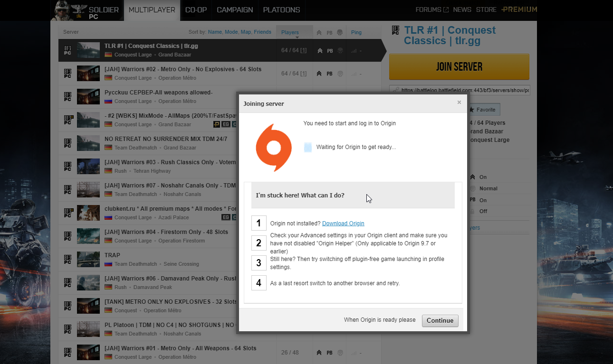Click the server URL field
The width and height of the screenshot is (613, 364).
tap(463, 90)
